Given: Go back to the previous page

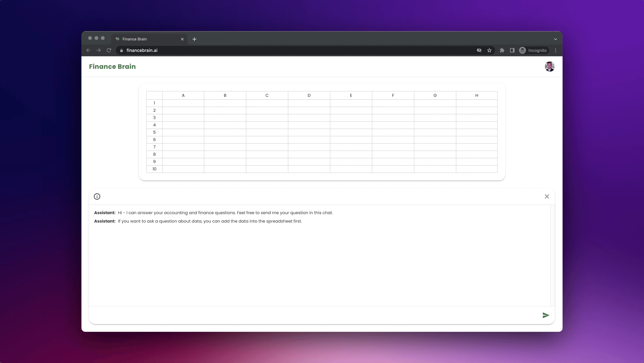Looking at the screenshot, I should pos(88,50).
